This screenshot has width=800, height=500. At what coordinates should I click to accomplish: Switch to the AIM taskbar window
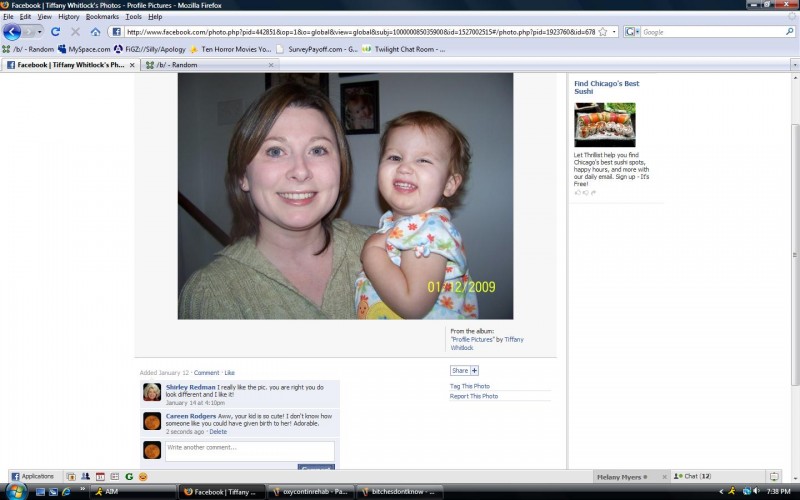point(133,492)
